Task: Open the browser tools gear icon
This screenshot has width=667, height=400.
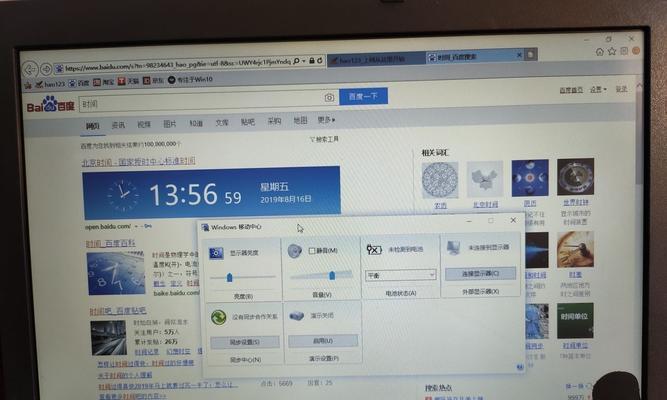Action: tap(624, 51)
